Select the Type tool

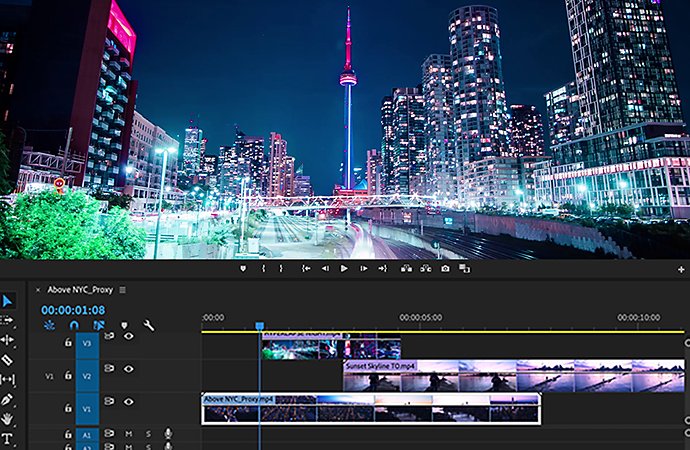[x=7, y=439]
